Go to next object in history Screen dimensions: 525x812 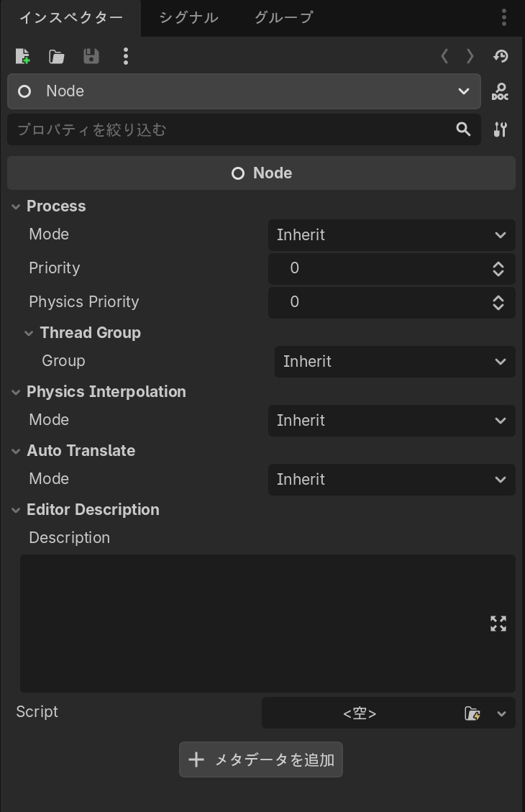click(x=470, y=56)
